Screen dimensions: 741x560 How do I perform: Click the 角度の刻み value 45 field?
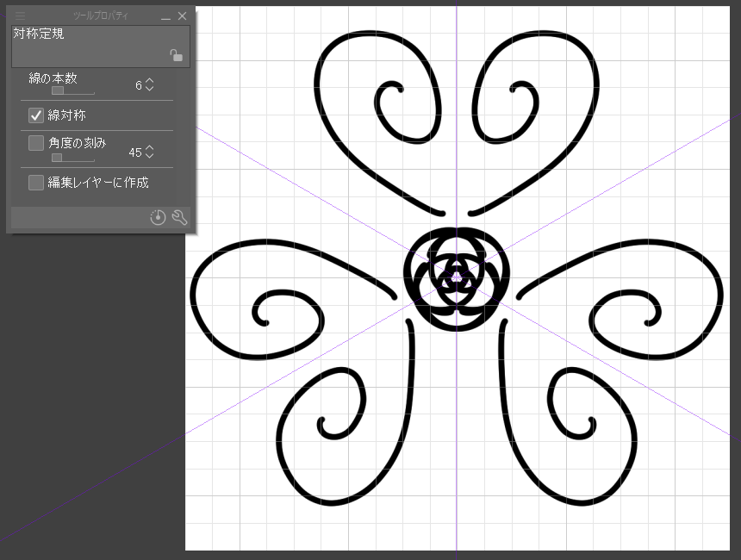(x=134, y=152)
